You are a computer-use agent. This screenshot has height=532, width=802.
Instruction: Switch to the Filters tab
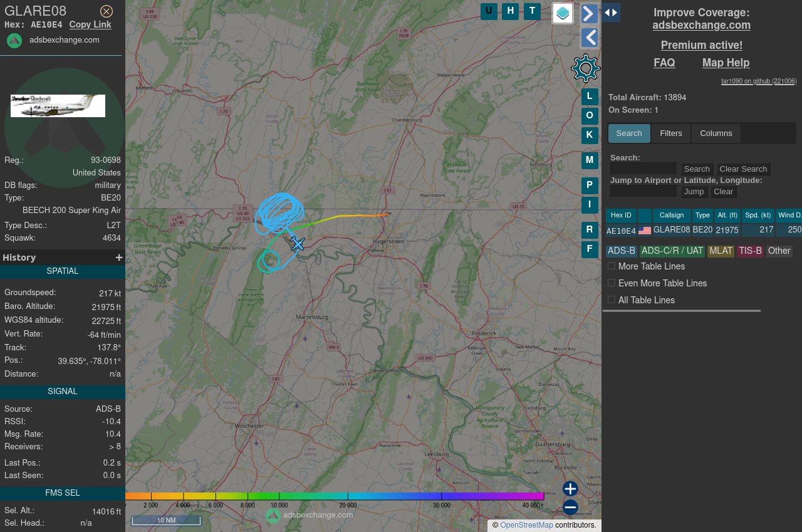pyautogui.click(x=671, y=133)
